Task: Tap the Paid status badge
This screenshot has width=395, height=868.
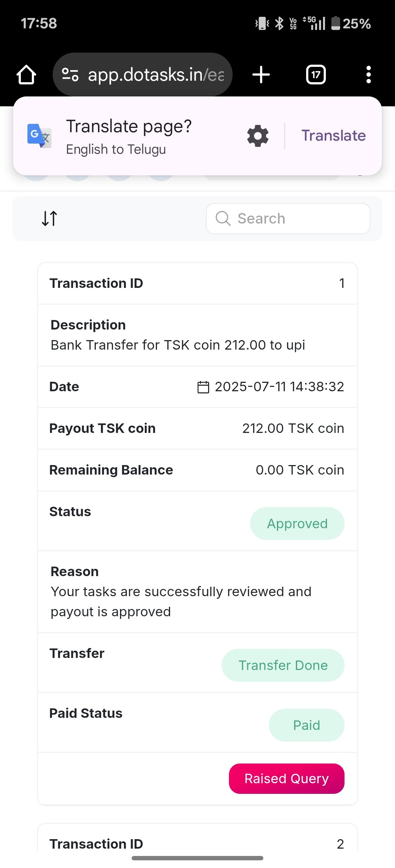Action: click(x=306, y=725)
